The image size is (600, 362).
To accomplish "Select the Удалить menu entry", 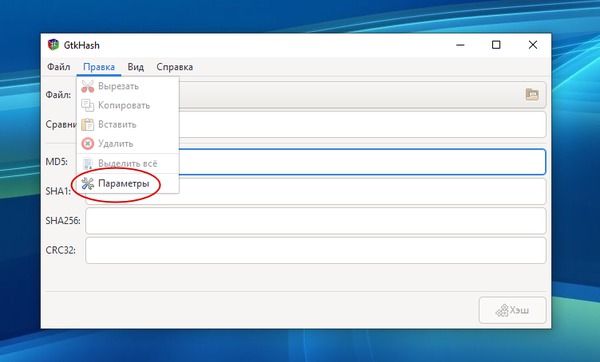I will [128, 143].
